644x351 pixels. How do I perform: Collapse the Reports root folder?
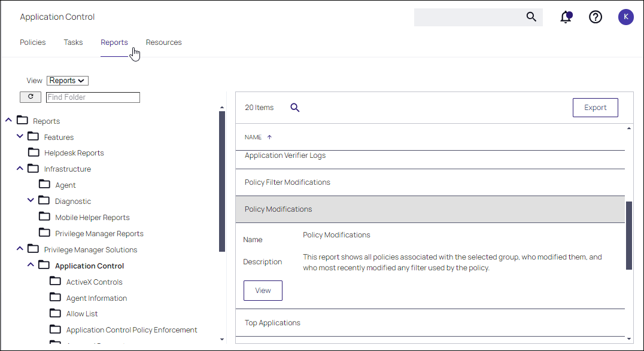click(8, 120)
